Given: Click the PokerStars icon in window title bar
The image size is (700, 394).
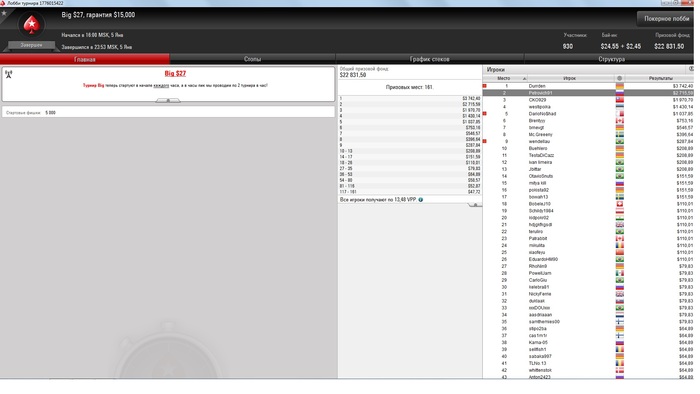Looking at the screenshot, I should (3, 3).
